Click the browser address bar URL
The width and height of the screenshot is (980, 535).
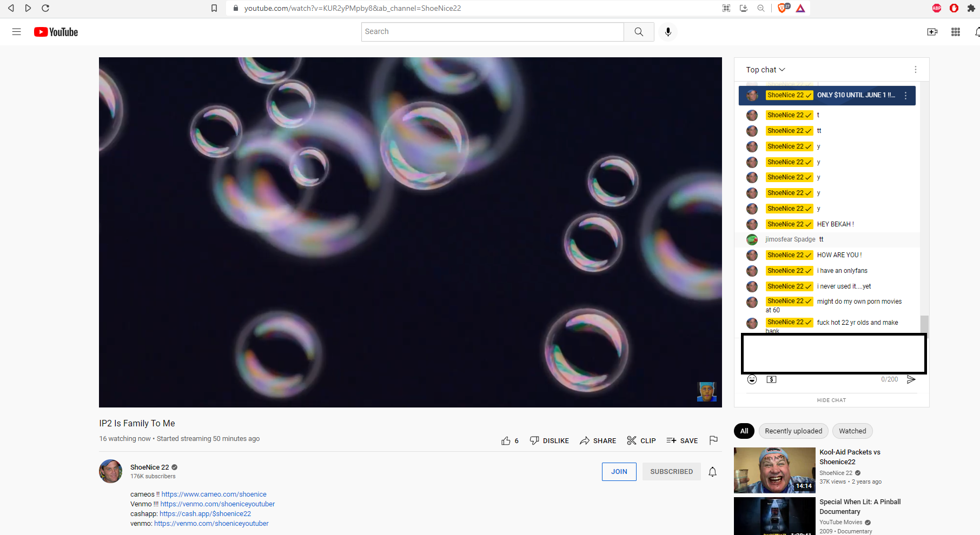[x=353, y=8]
